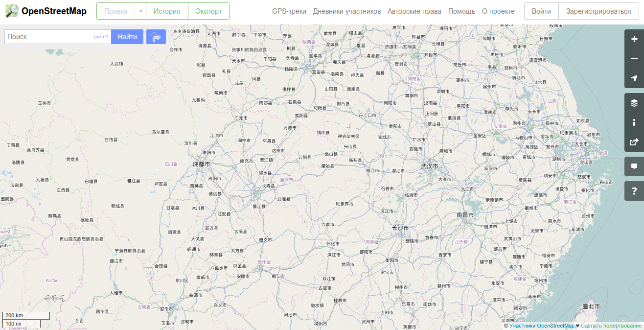
Task: Click the 南昌市 city label on map
Action: (x=465, y=215)
